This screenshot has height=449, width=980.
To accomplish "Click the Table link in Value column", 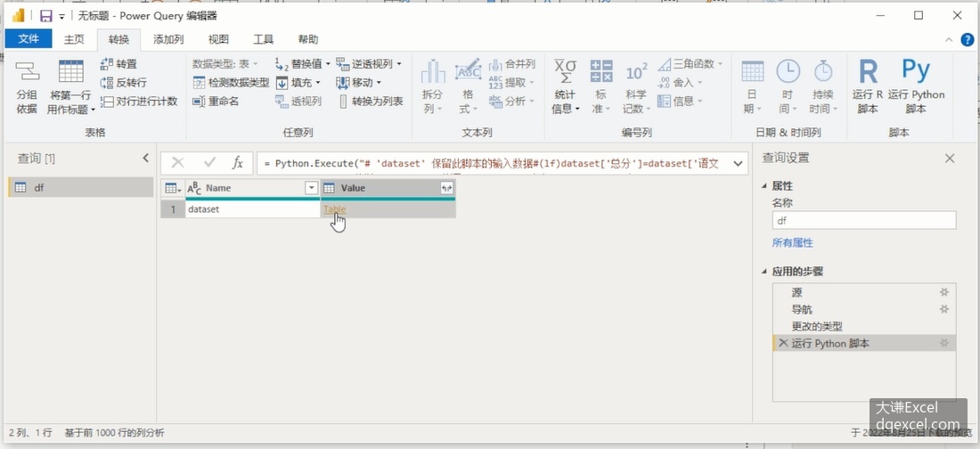I will pyautogui.click(x=334, y=209).
